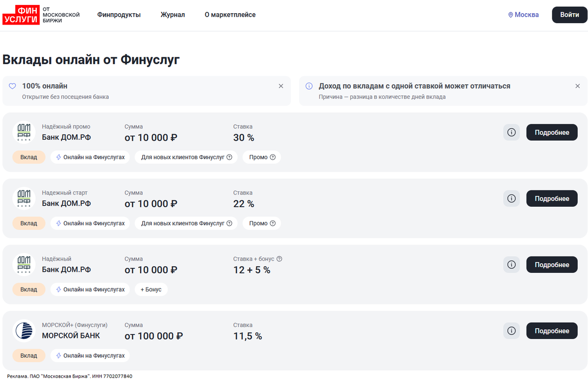Open the Журнал section
This screenshot has height=382, width=588.
(x=172, y=15)
